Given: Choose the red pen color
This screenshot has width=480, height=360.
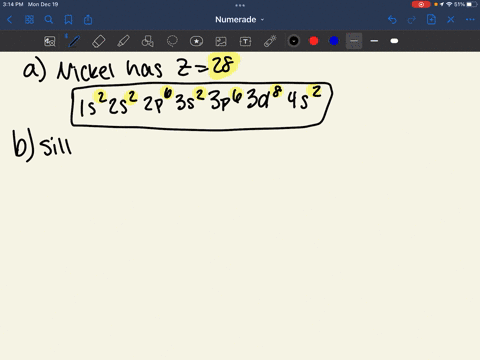Looking at the screenshot, I should click(314, 41).
